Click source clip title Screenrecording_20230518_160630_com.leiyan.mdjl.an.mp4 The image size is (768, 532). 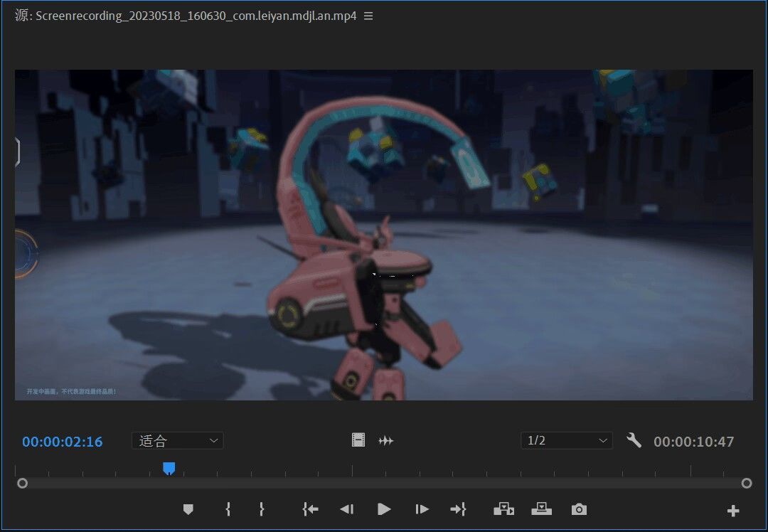coord(196,16)
